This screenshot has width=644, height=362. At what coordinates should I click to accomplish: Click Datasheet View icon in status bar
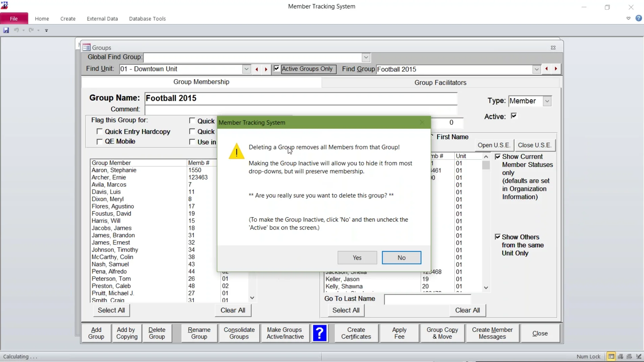tap(621, 357)
